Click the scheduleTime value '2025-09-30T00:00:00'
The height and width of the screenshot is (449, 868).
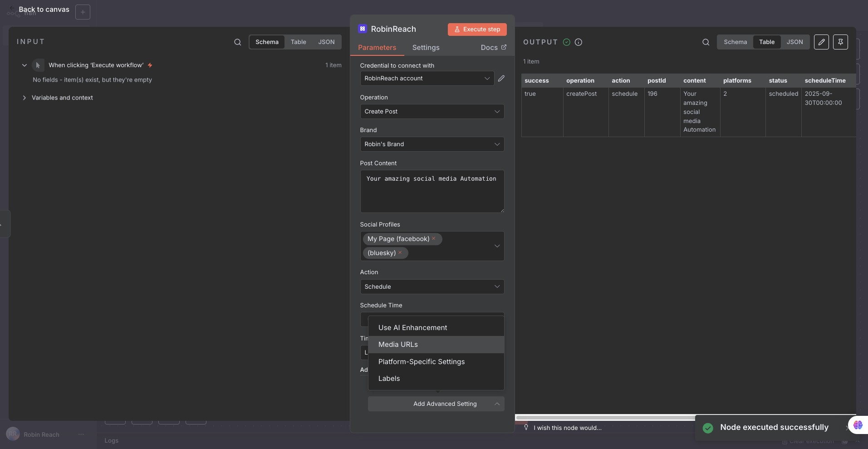pos(823,99)
